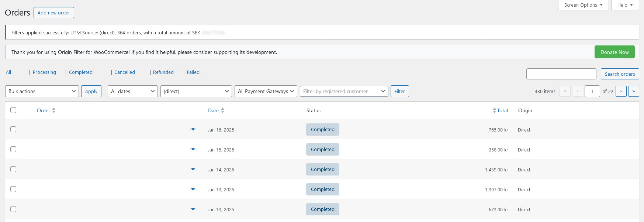Switch to Refunded orders view
The width and height of the screenshot is (644, 222).
[163, 72]
